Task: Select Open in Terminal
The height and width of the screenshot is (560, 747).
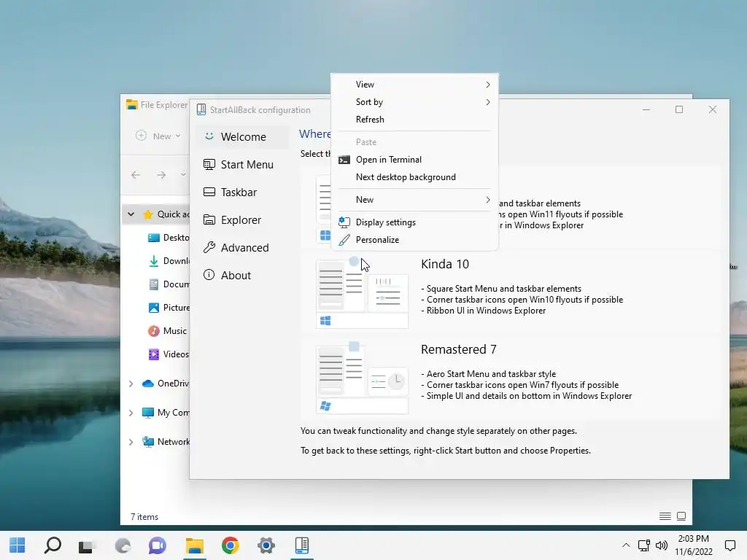Action: pos(414,160)
